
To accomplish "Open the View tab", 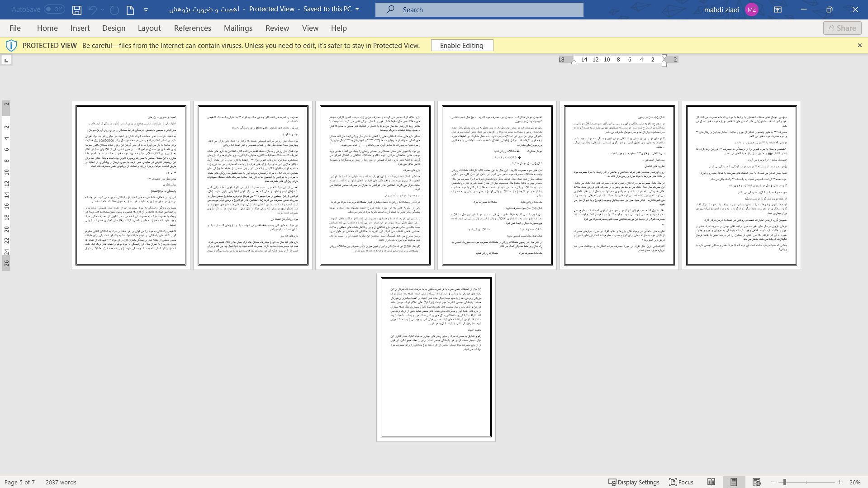I will click(310, 28).
